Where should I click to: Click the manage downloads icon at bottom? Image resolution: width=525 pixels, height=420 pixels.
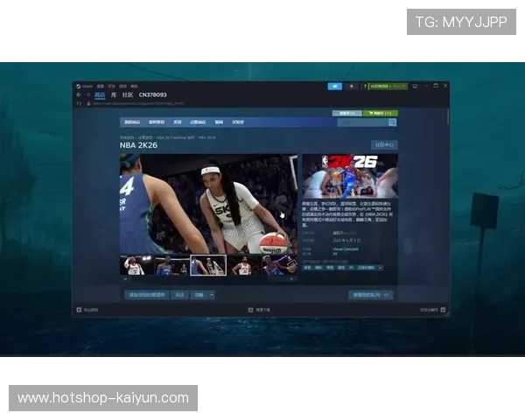pyautogui.click(x=250, y=310)
